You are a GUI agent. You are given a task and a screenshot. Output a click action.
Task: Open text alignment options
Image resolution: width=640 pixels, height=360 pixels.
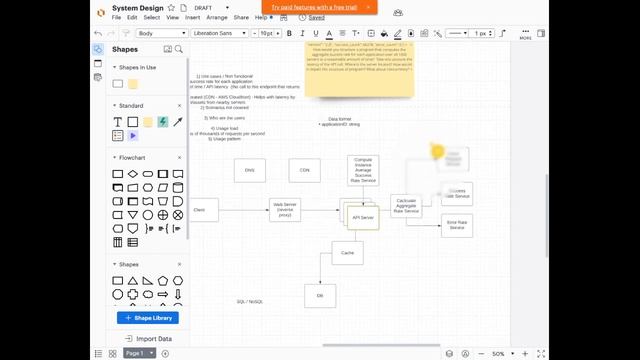pyautogui.click(x=342, y=33)
